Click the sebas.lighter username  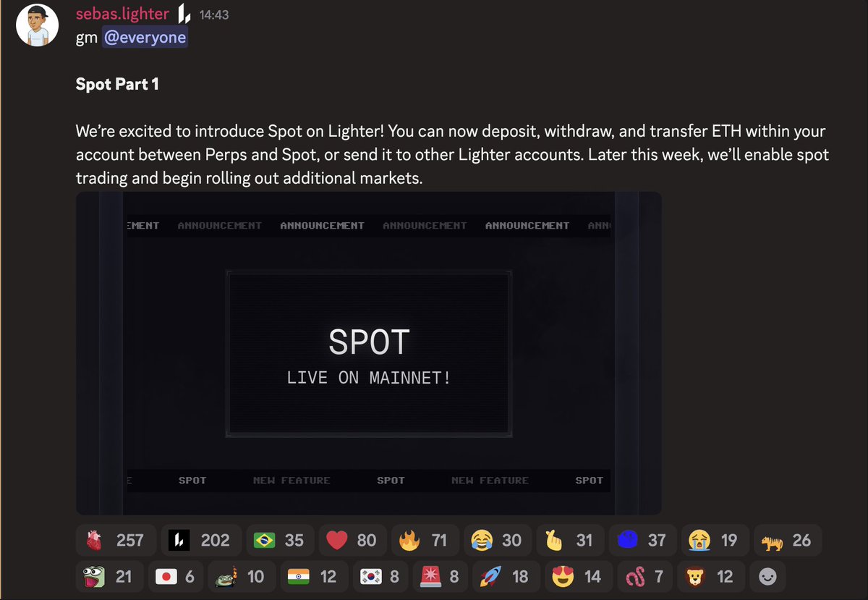[x=122, y=14]
